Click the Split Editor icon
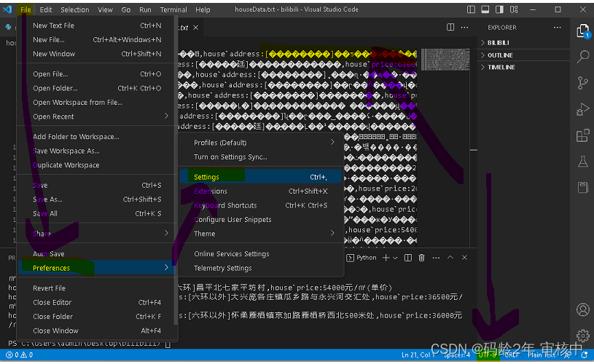Viewport: 594px width, 364px height. point(450,27)
